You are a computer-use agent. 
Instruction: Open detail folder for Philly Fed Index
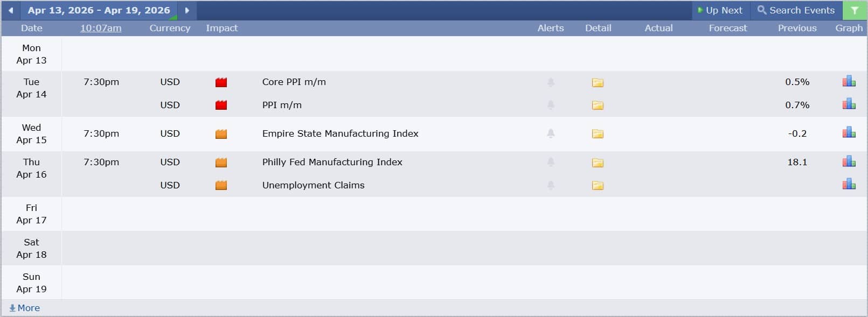tap(598, 162)
